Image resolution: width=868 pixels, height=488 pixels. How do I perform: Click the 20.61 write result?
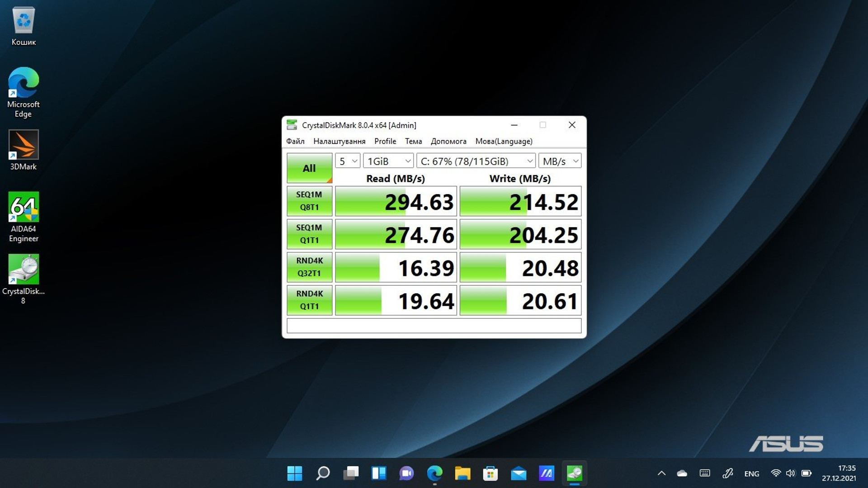(520, 300)
